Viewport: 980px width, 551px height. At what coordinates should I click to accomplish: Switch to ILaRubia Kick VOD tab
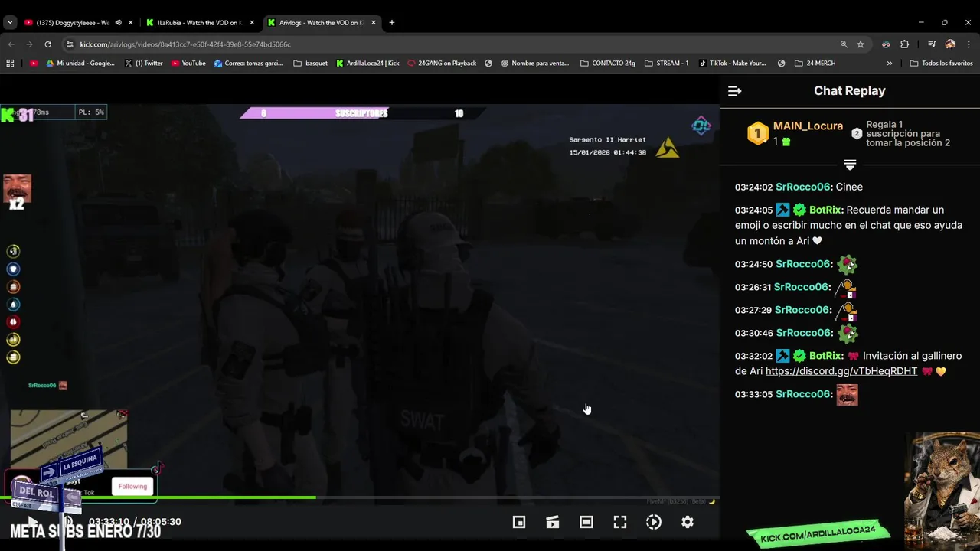[x=199, y=23]
